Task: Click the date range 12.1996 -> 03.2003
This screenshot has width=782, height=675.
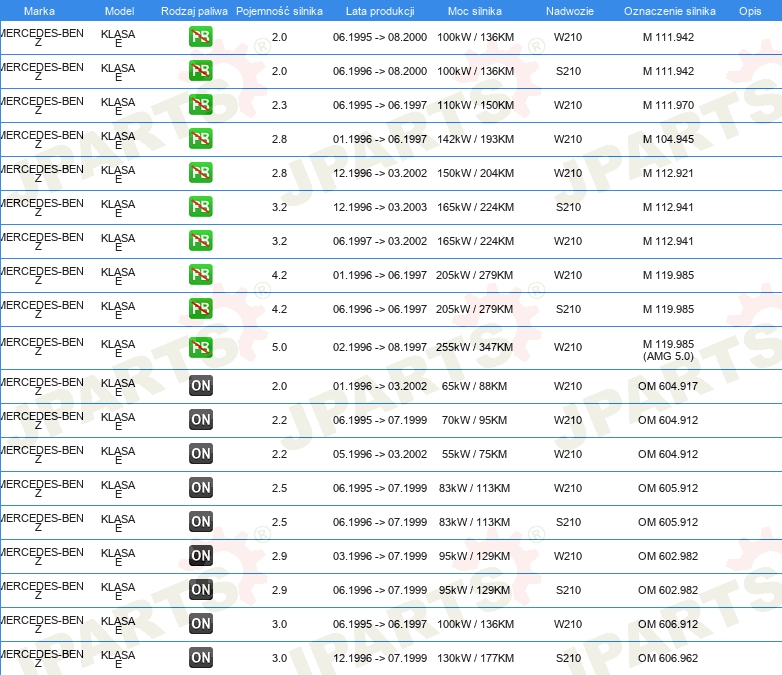Action: click(380, 207)
